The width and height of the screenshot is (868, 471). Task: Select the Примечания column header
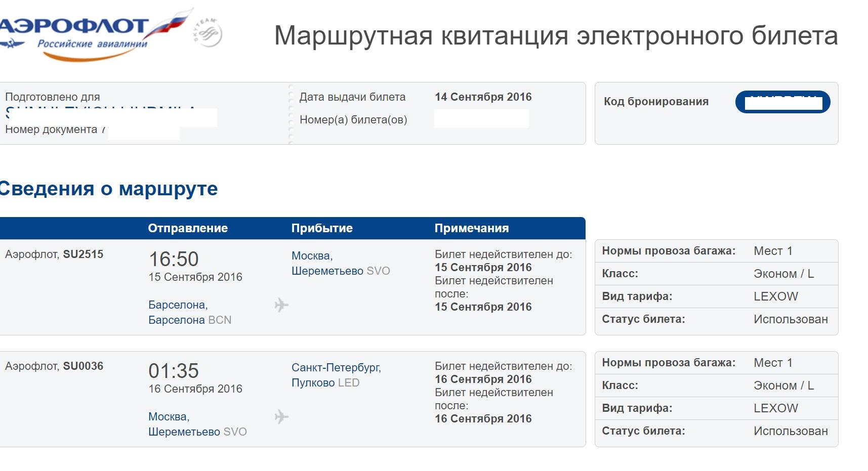click(471, 228)
